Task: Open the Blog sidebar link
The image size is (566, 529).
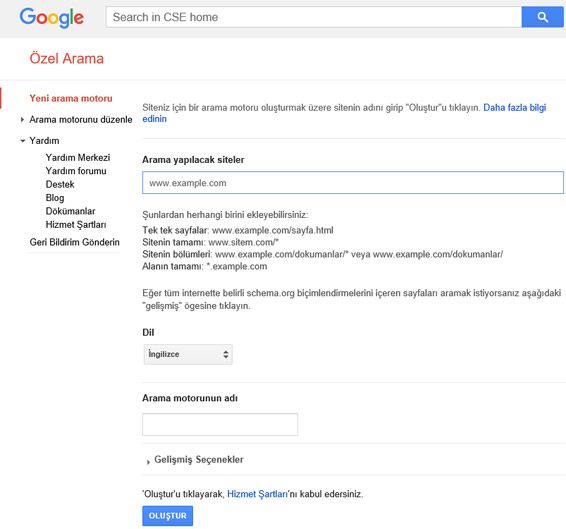Action: point(55,198)
